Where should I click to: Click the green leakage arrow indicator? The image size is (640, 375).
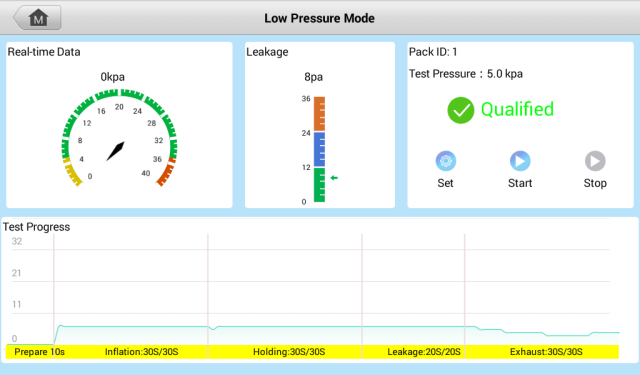pyautogui.click(x=334, y=178)
